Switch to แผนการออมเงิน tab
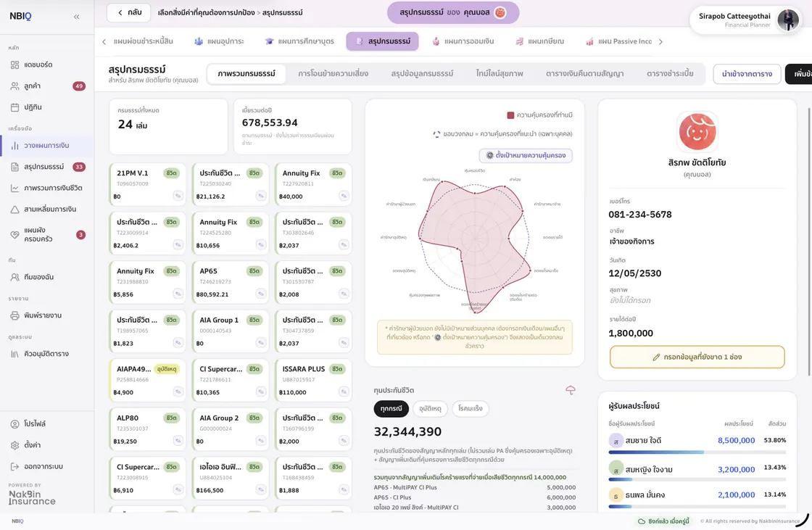Screen dimensions: 812x530 (x=463, y=41)
